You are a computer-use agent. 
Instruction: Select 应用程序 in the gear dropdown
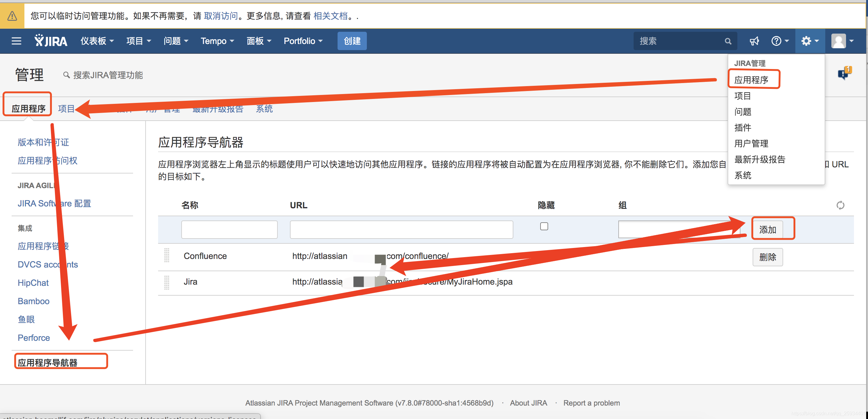751,80
